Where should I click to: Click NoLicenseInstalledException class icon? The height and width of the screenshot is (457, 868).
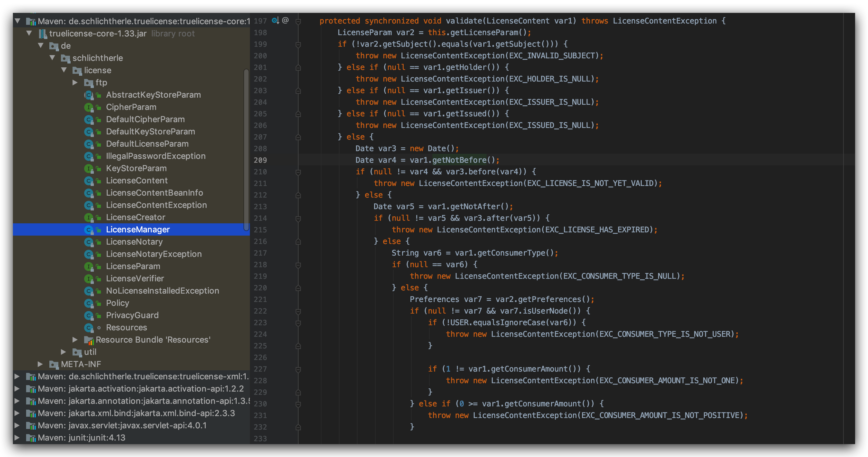click(x=89, y=291)
